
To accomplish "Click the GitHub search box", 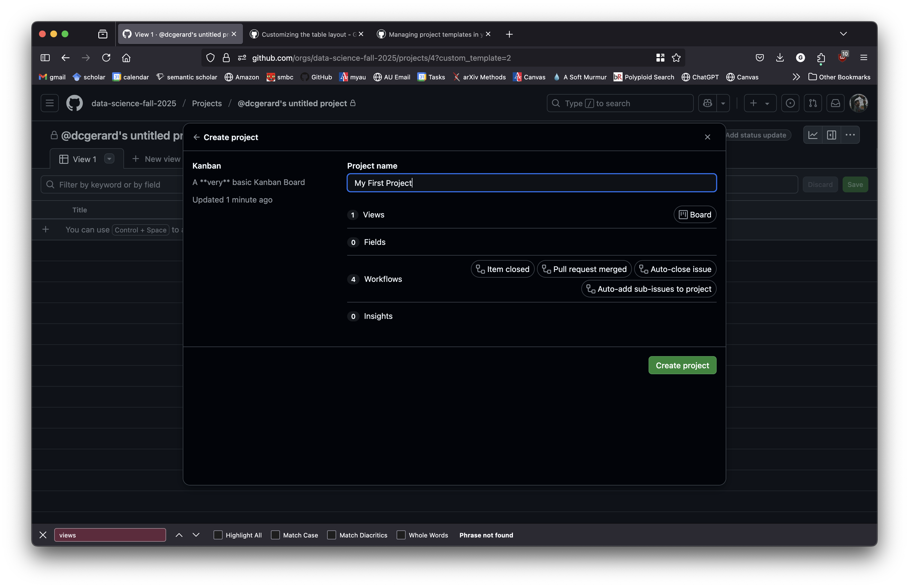I will click(620, 103).
